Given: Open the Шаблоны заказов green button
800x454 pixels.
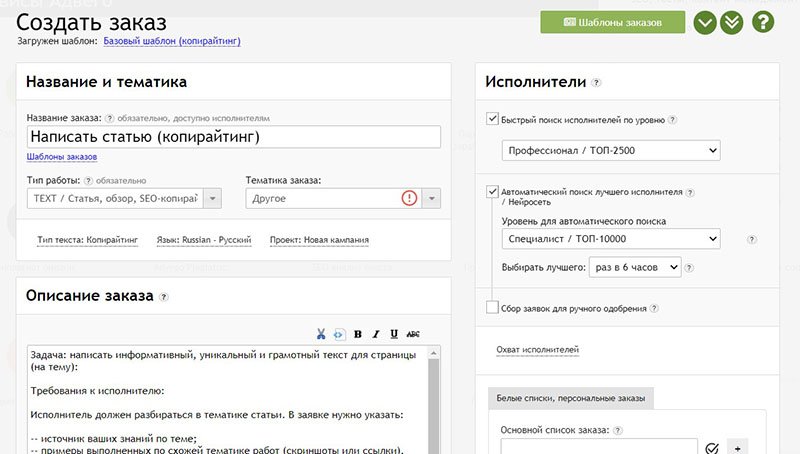Looking at the screenshot, I should click(x=612, y=22).
